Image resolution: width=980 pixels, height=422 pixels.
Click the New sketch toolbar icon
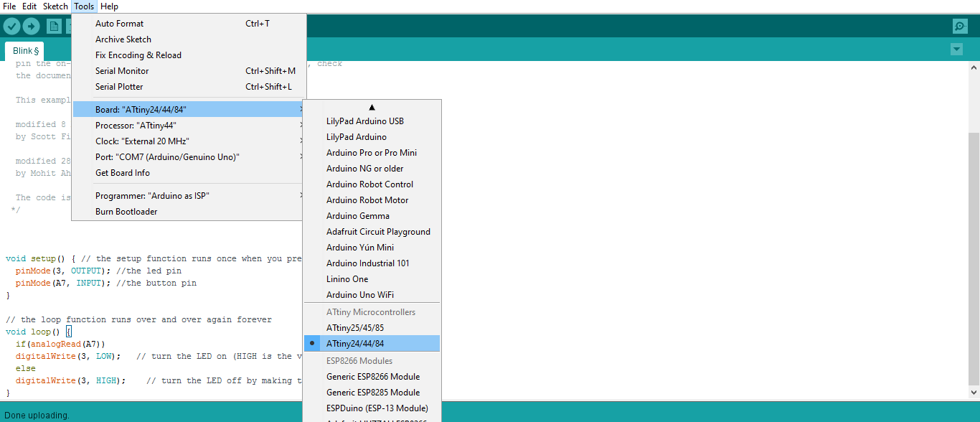54,27
